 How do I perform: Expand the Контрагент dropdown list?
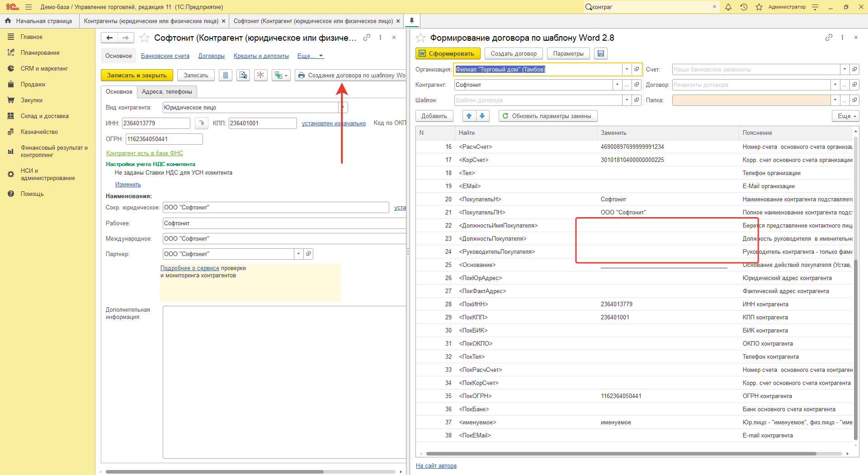(617, 85)
